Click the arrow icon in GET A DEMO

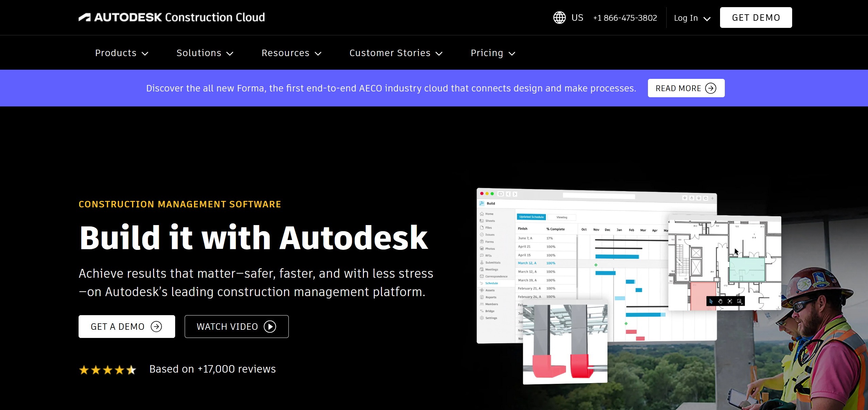coord(156,327)
